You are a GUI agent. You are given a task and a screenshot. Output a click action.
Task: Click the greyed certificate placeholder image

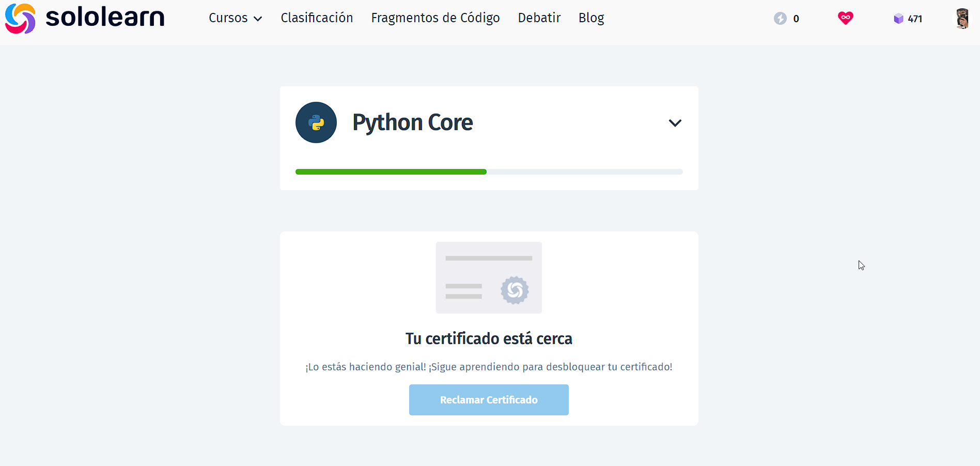pos(489,277)
